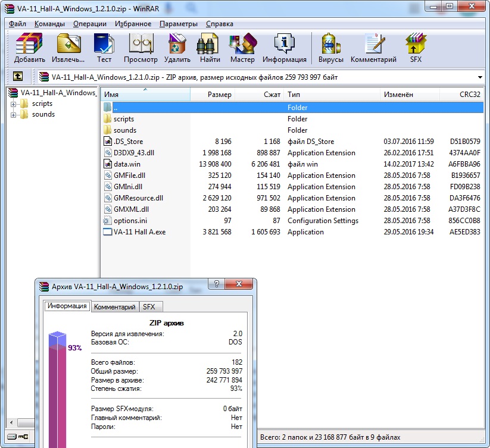Viewport: 490px width, 448px height.
Task: Click the Configuration Settings type cell
Action: coord(323,220)
